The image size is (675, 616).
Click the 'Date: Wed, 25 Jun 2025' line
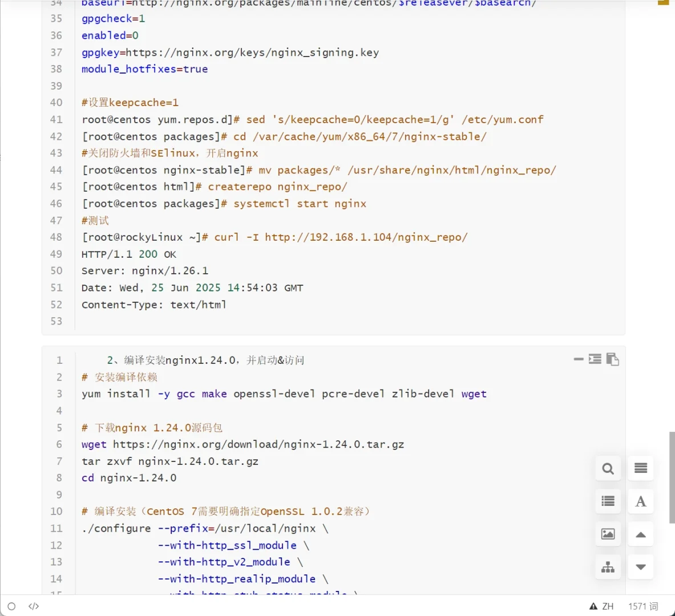click(x=192, y=287)
